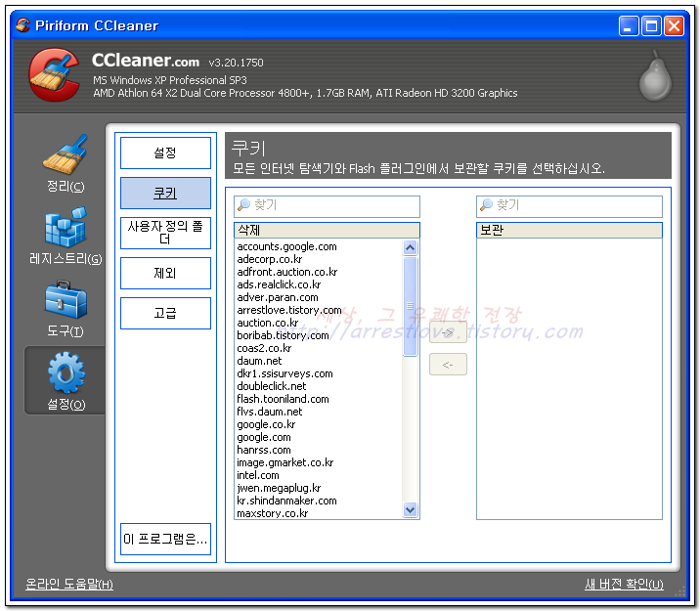
Task: Select flvs.daum.net cookie
Action: 270,412
